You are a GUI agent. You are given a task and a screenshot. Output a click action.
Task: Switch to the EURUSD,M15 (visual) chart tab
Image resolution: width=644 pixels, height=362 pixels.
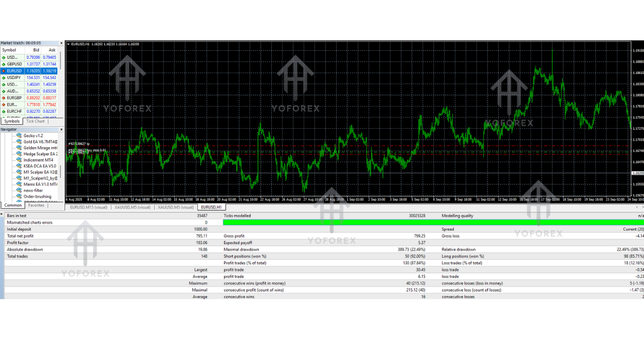[89, 207]
